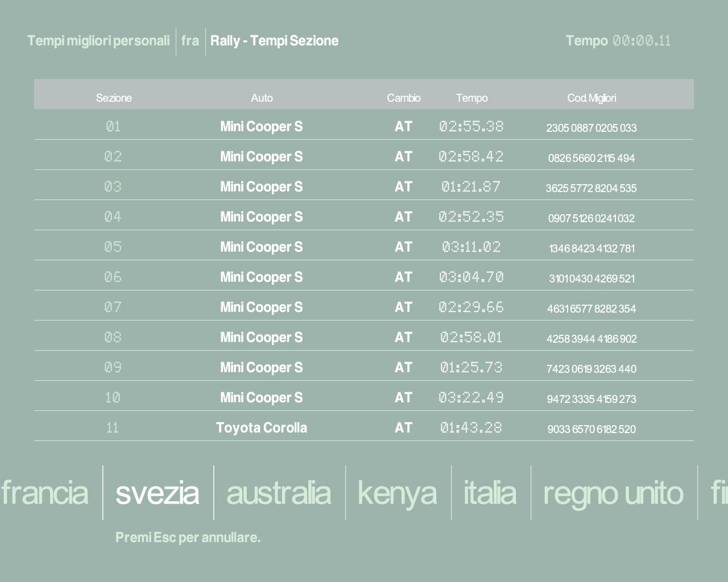
Task: Click the Tempo column header
Action: tap(471, 98)
